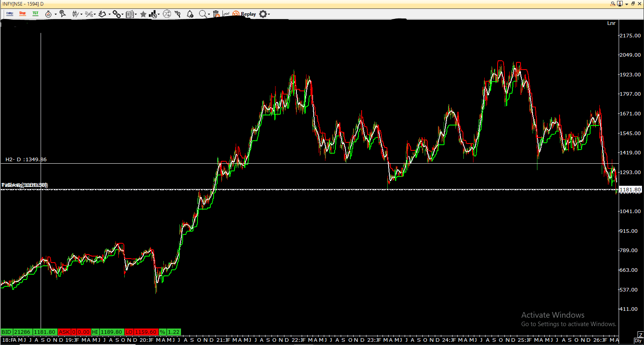
Task: Click the ask price 0.00
Action: point(83,332)
